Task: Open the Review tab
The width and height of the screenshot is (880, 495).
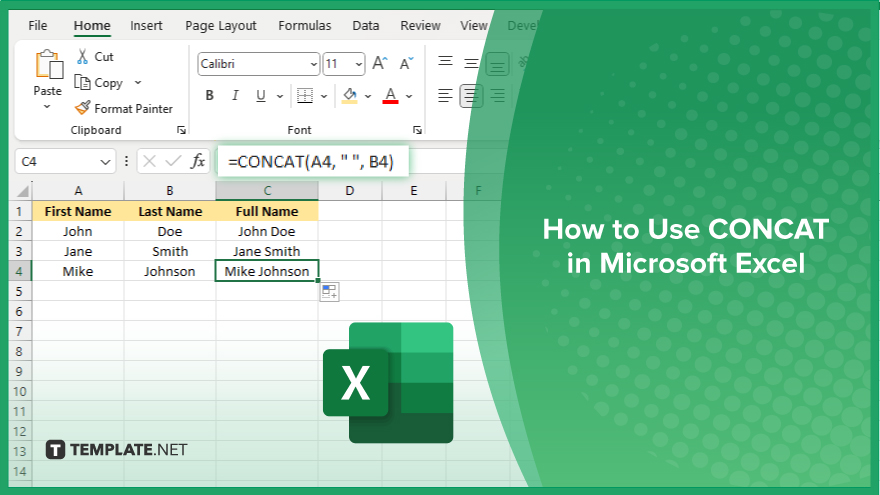Action: [x=420, y=26]
